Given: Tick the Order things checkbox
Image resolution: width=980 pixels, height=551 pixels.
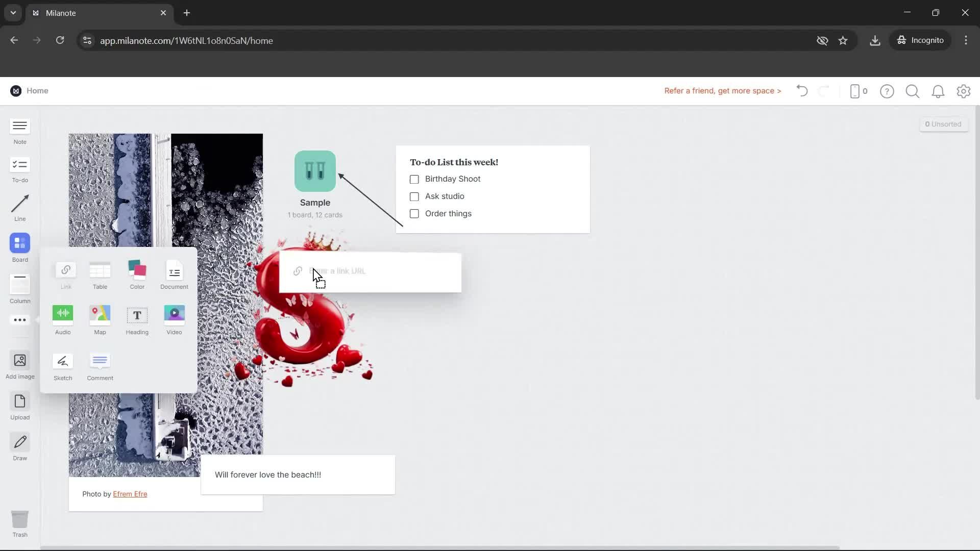Looking at the screenshot, I should point(413,214).
